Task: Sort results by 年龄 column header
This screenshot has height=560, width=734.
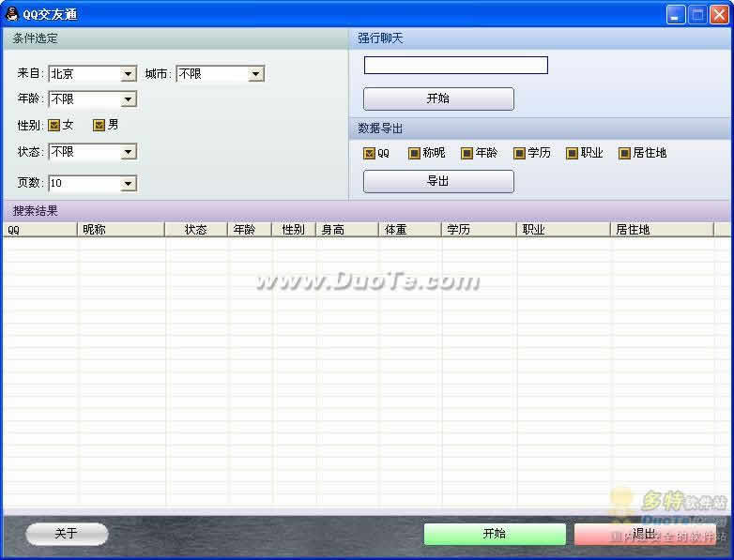Action: click(x=250, y=230)
